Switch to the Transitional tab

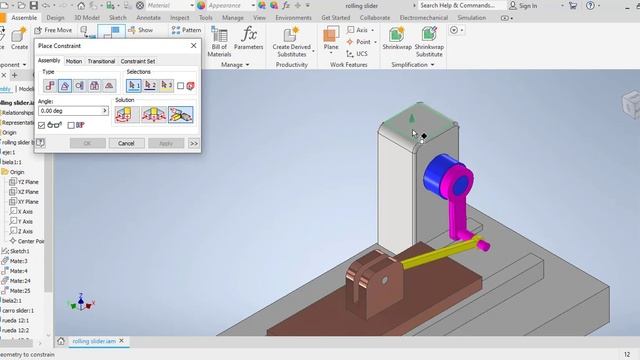coord(101,61)
